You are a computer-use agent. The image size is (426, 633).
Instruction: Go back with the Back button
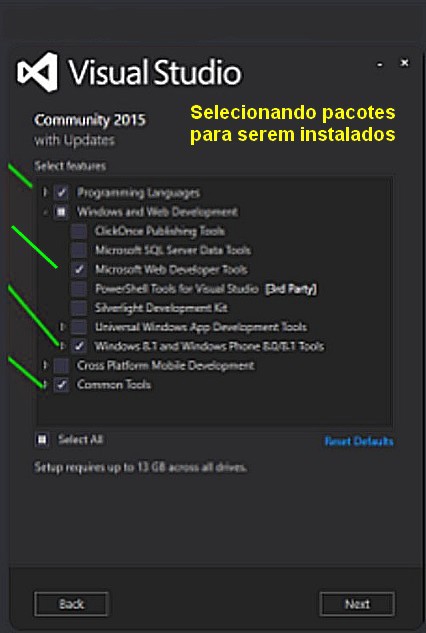click(x=71, y=604)
